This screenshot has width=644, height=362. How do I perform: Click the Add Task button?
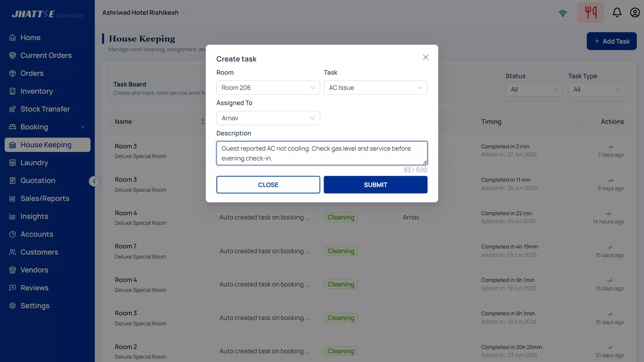(x=611, y=41)
